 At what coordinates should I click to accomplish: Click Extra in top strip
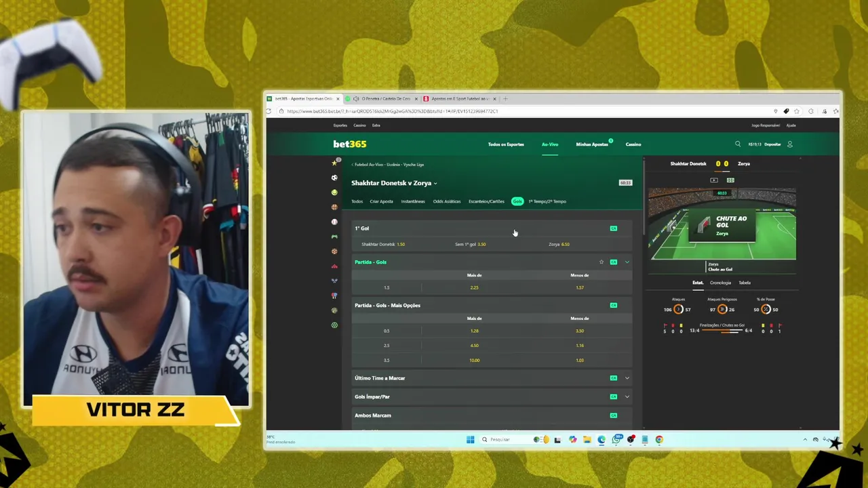point(376,125)
